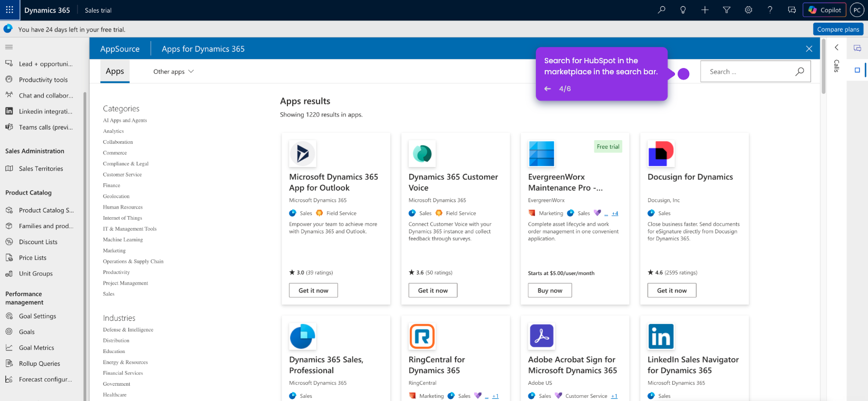Open Docusign for Dynamics logo
868x401 pixels.
pyautogui.click(x=661, y=153)
